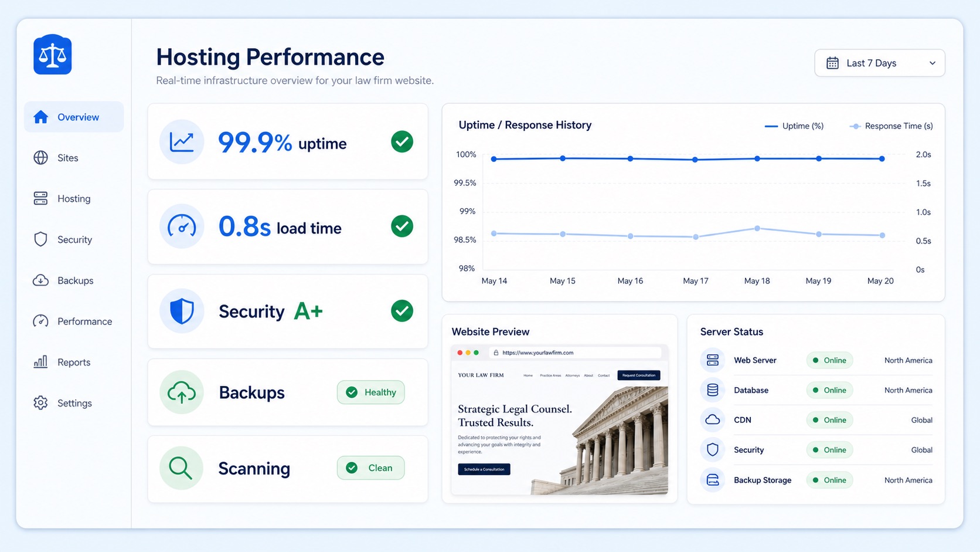Viewport: 980px width, 552px height.
Task: Click the May 20 uptime data point
Action: 882,159
